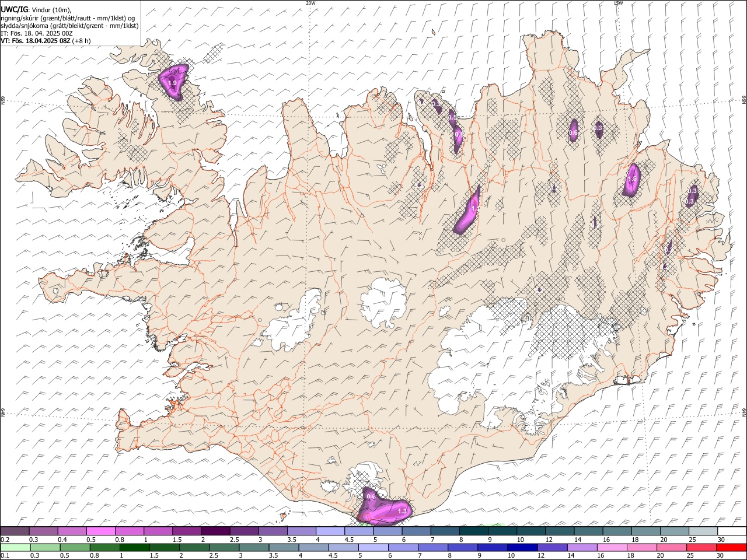This screenshot has height=560, width=747.
Task: Click the valid time 'VT: Fös. 18.04.2025 08Z'
Action: coord(36,41)
